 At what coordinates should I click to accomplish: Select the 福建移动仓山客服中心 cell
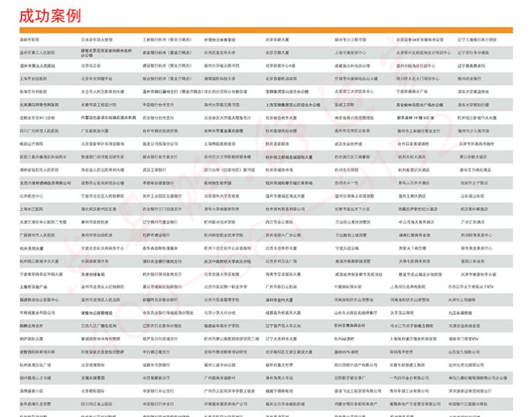pyautogui.click(x=39, y=300)
